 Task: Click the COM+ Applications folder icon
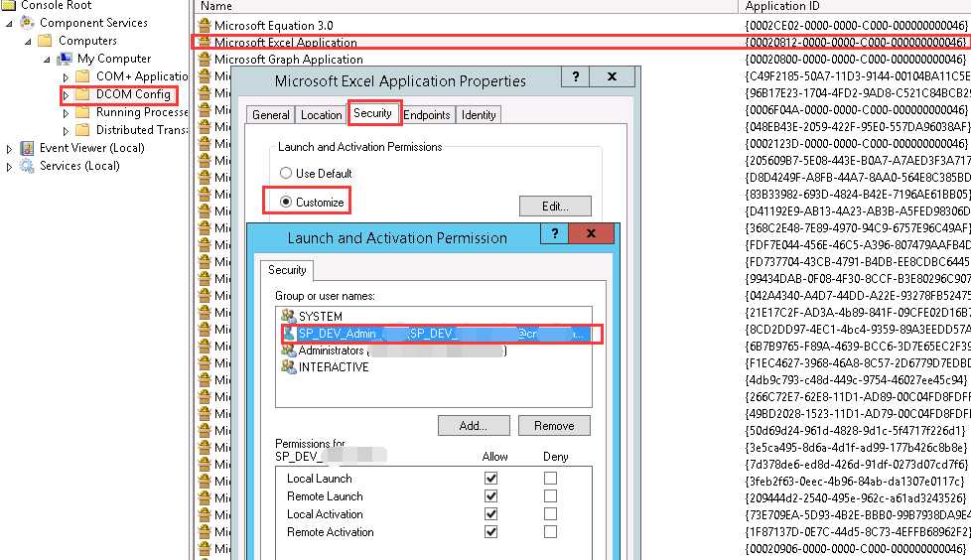click(83, 76)
